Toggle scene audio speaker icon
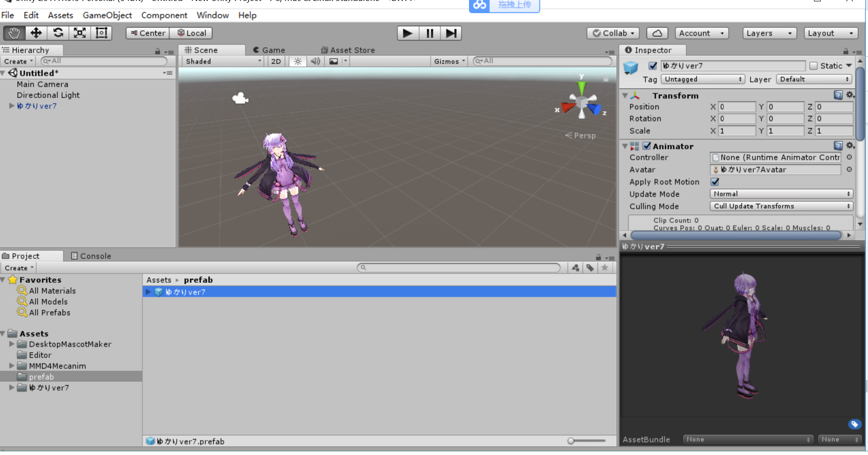The width and height of the screenshot is (868, 455). pyautogui.click(x=316, y=61)
